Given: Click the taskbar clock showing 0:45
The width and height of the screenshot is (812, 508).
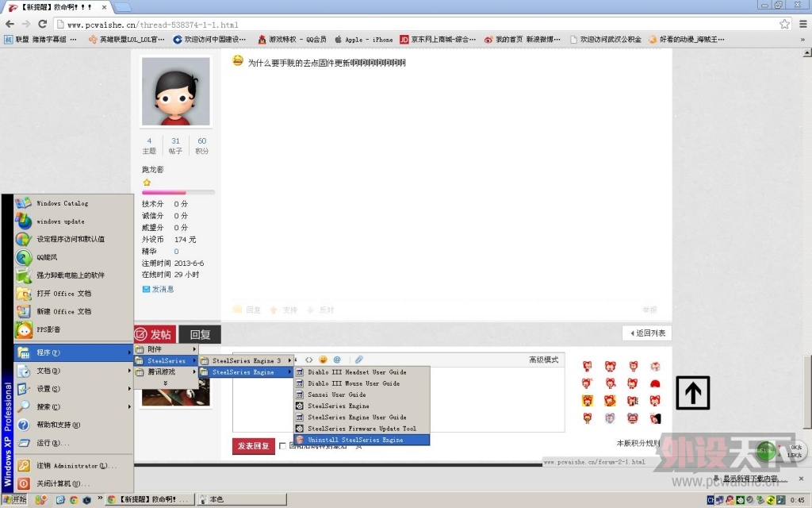Looking at the screenshot, I should [797, 500].
